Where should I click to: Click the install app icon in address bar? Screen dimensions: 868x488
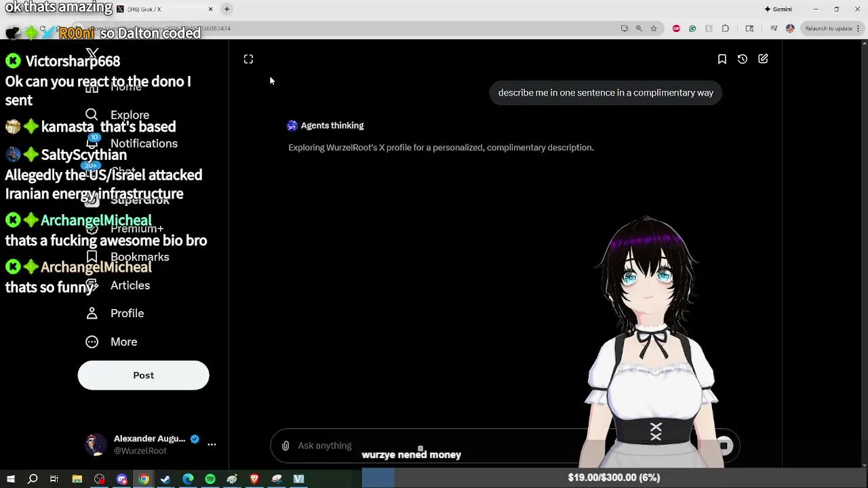625,28
